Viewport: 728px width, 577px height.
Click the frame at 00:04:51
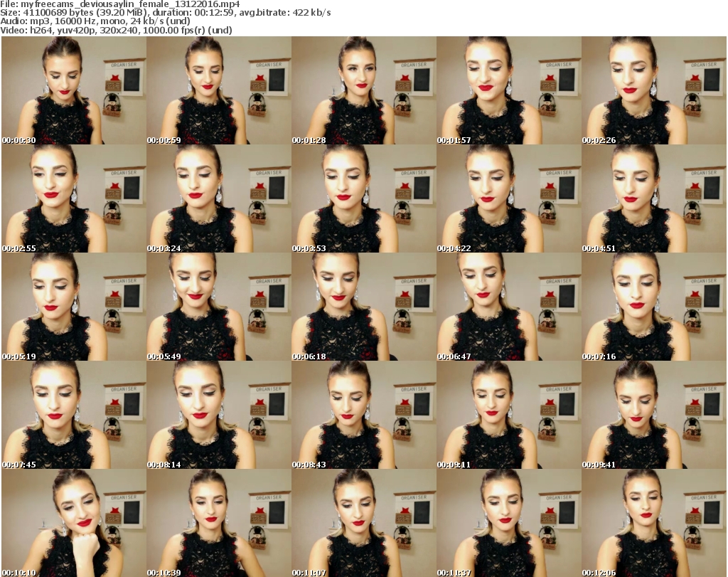click(653, 198)
